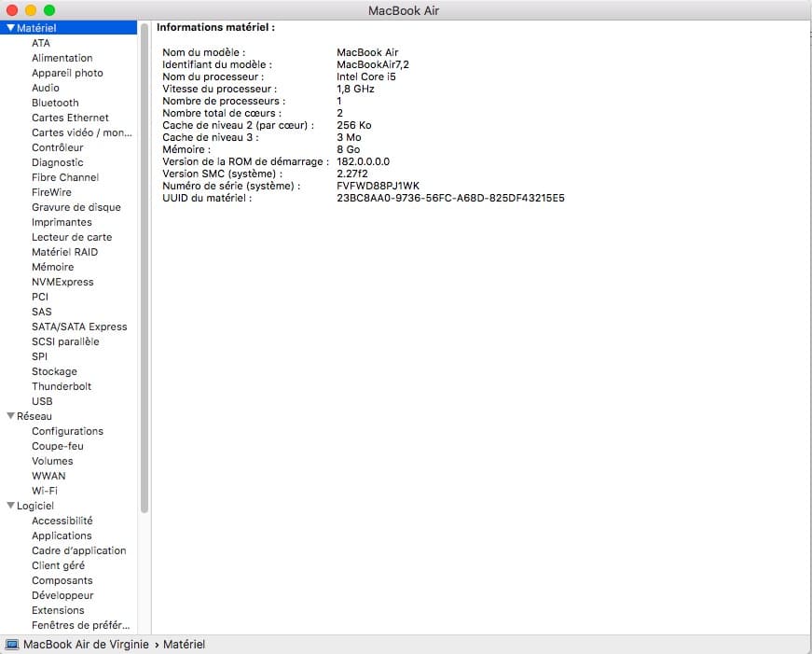Click the serial number FVFWD88PJ1WK
Image resolution: width=812 pixels, height=654 pixels.
point(378,186)
